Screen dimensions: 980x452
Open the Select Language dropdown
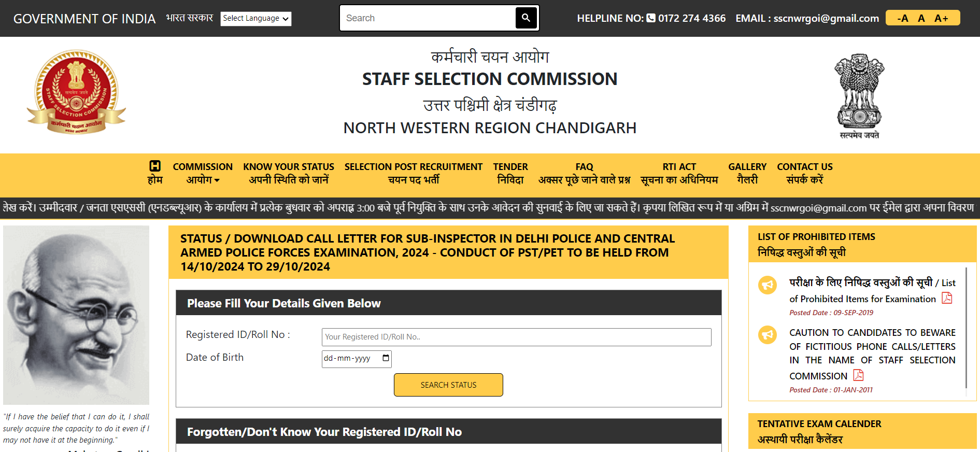coord(256,19)
